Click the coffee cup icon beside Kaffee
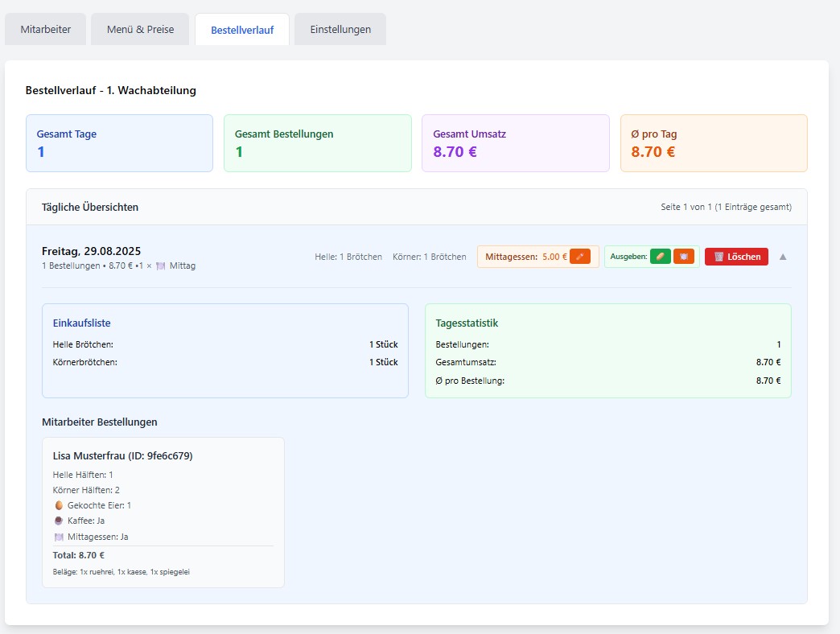The height and width of the screenshot is (634, 840). 59,521
